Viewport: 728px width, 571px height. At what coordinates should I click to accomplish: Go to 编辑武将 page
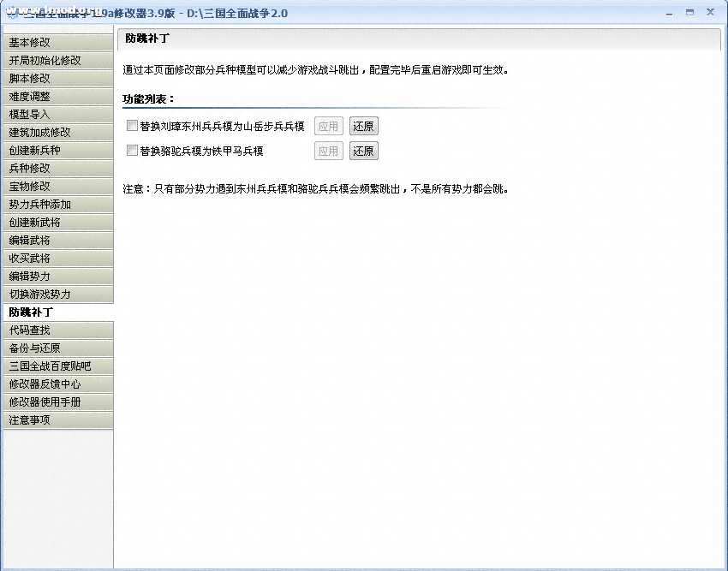point(57,240)
